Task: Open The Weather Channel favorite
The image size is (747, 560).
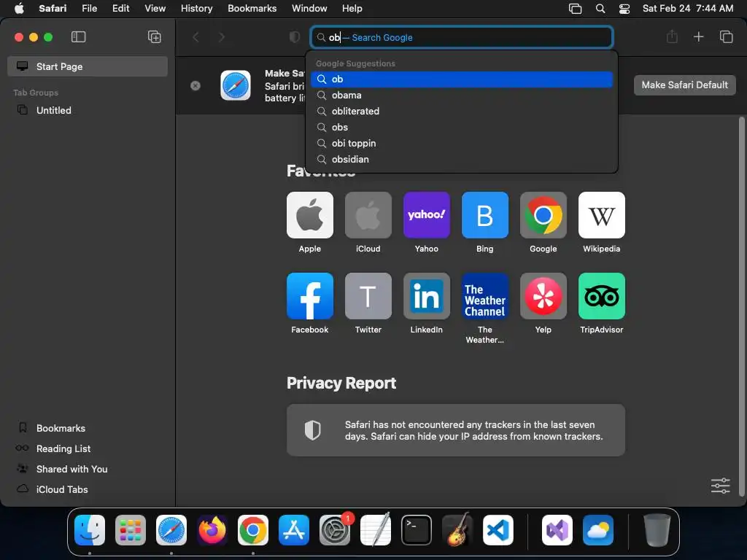Action: (485, 296)
